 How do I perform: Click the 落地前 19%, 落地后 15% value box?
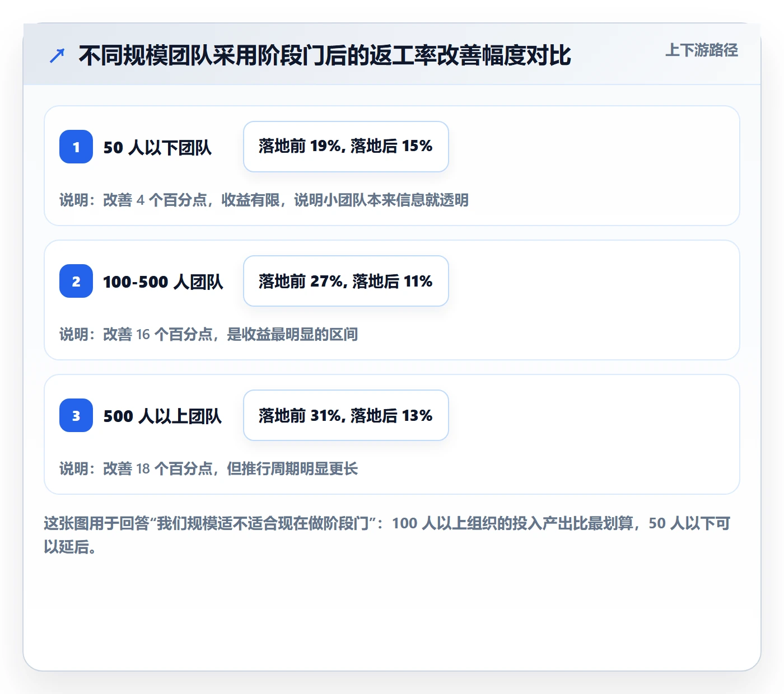point(346,147)
